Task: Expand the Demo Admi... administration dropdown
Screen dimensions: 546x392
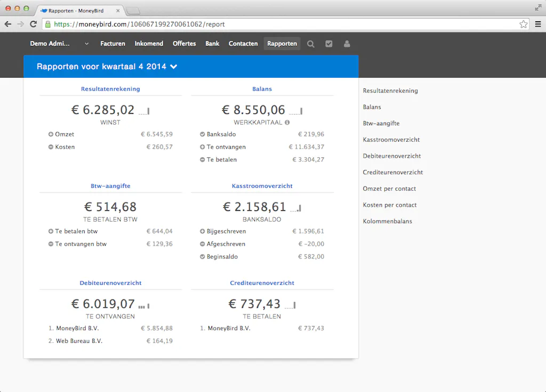Action: [x=59, y=44]
